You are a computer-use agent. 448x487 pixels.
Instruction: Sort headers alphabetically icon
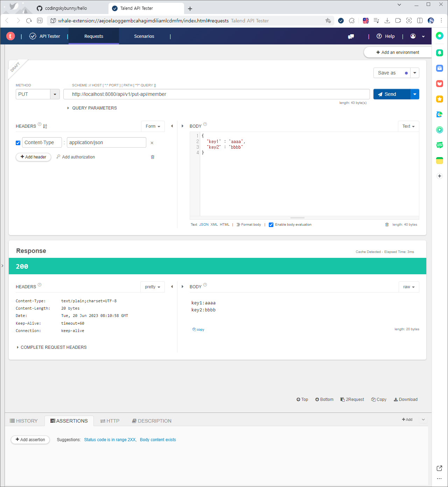tap(45, 126)
